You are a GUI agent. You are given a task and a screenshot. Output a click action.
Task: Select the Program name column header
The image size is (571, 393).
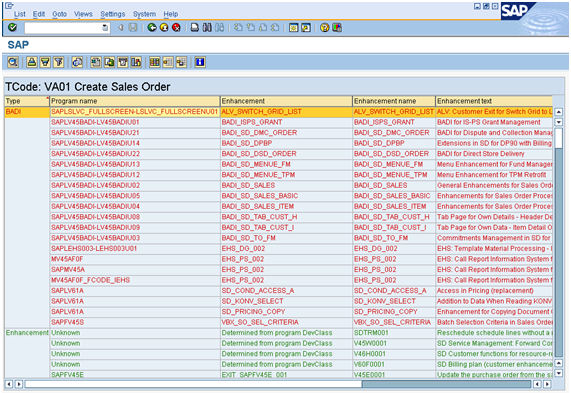[x=135, y=101]
